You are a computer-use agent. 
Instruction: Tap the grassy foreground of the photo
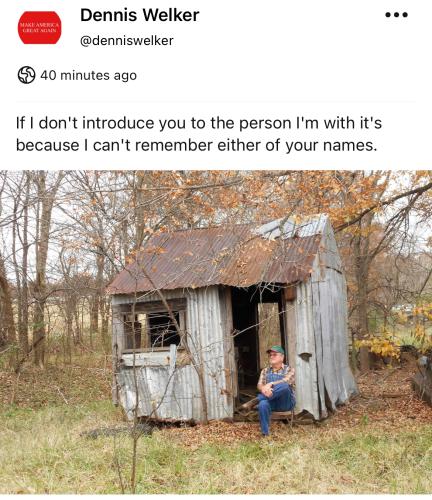pos(216,463)
